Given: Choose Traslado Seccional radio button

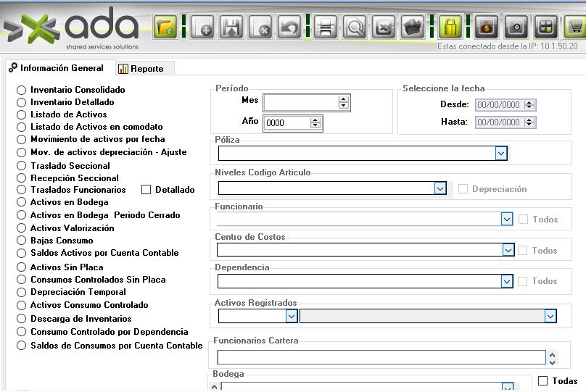Looking at the screenshot, I should coord(21,166).
